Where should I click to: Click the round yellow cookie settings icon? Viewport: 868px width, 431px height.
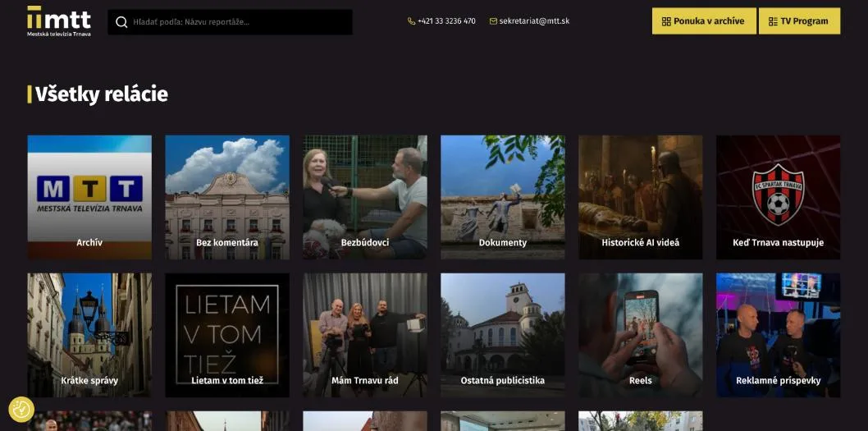coord(21,410)
